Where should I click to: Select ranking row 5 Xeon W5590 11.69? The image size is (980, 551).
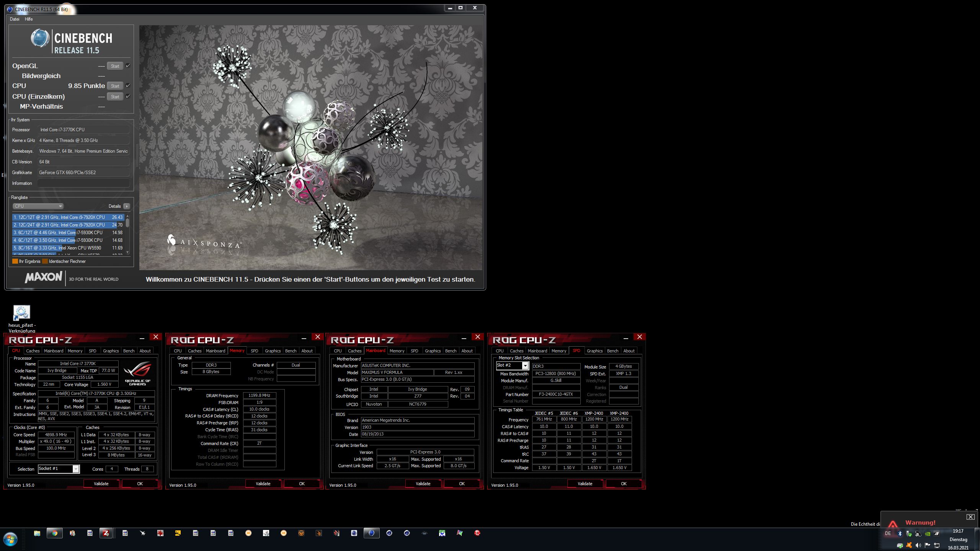click(x=68, y=248)
